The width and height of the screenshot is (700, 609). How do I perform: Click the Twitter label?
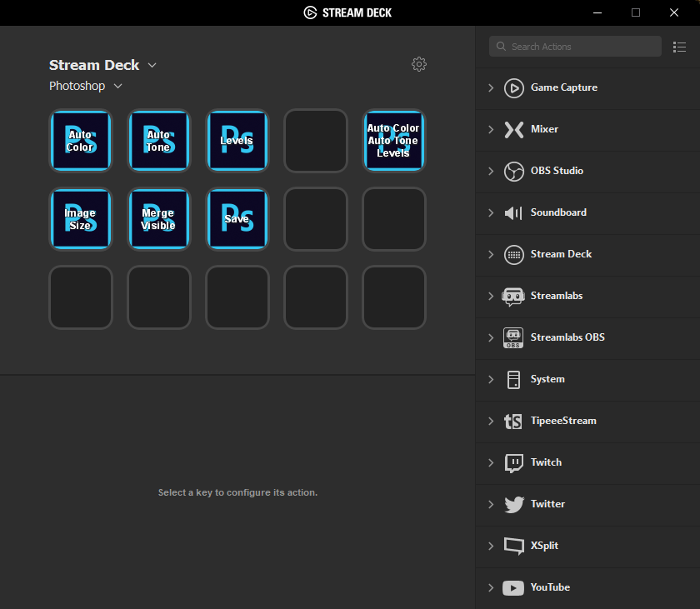point(547,504)
